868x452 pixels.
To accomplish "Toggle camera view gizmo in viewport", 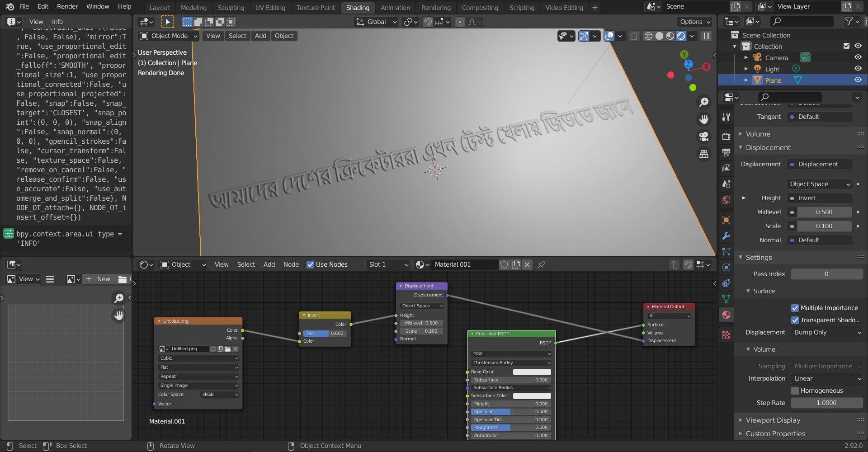I will [x=704, y=137].
